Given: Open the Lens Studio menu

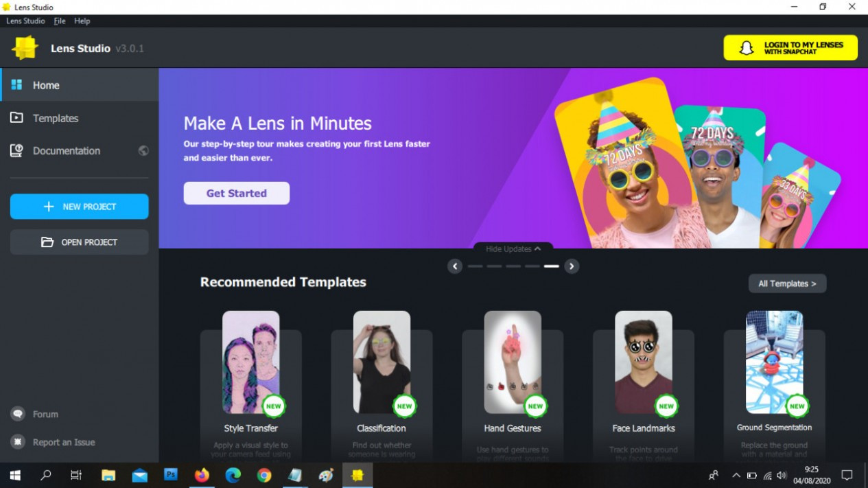Looking at the screenshot, I should coord(25,21).
